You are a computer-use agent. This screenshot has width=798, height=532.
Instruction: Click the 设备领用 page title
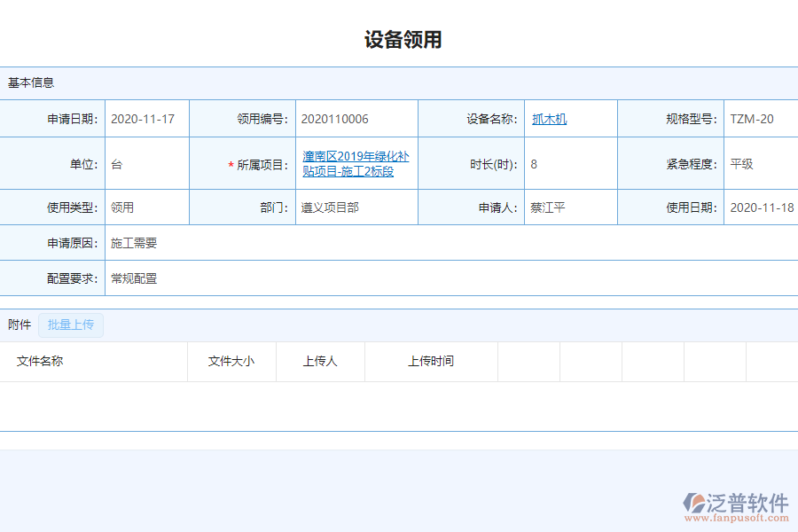coord(399,39)
